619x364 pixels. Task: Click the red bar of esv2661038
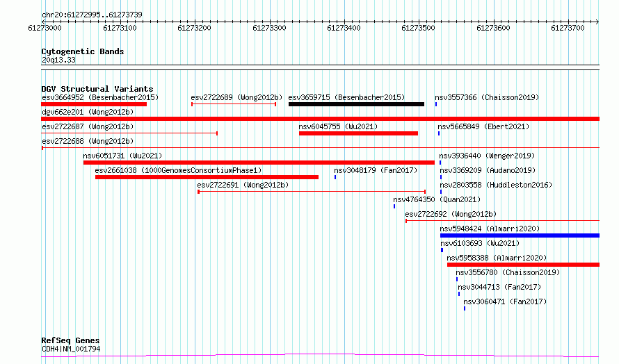(207, 177)
